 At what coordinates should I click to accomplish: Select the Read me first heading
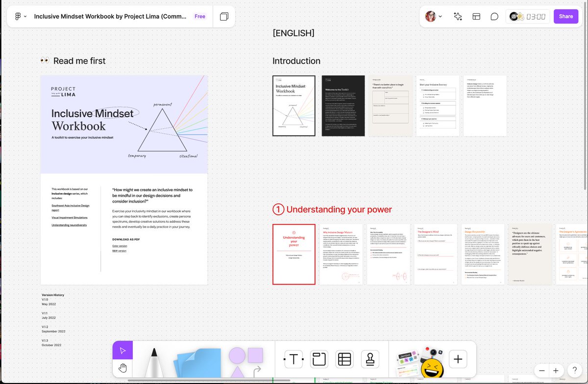click(x=73, y=61)
